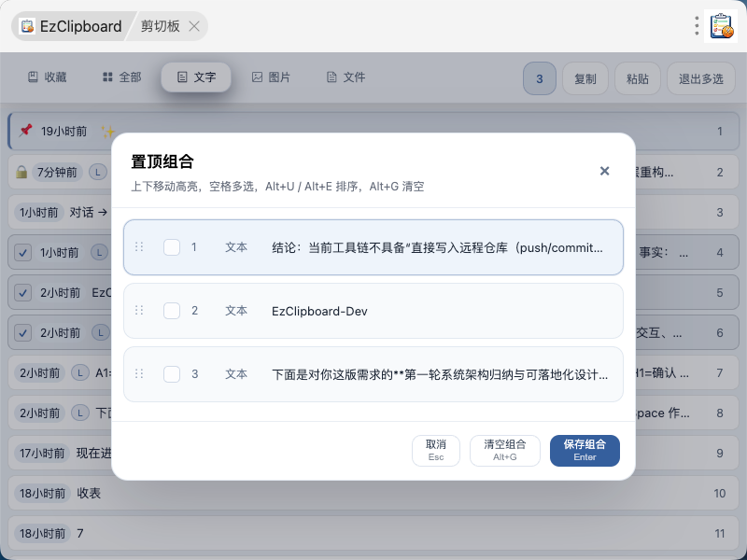Click the lock icon on 7分钟前 entry

pos(21,172)
